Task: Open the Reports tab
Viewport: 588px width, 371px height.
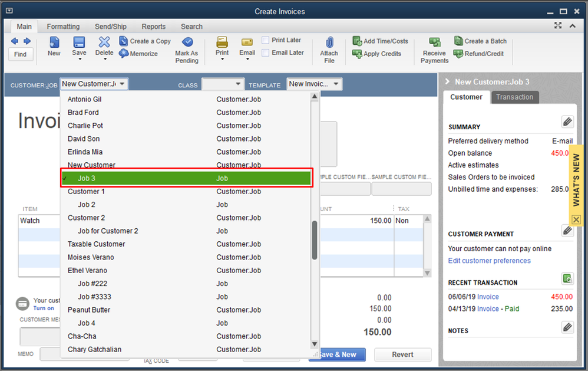Action: (153, 27)
